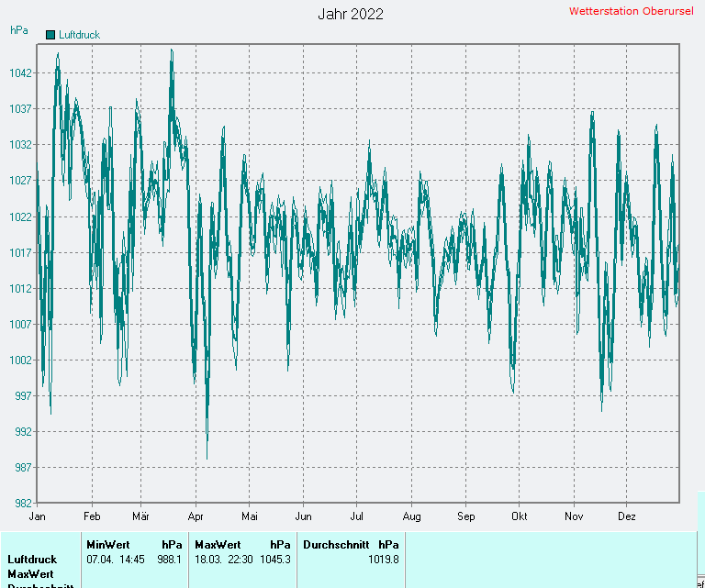705x588 pixels.
Task: Click the 1017 y-axis value
Action: pyautogui.click(x=21, y=253)
